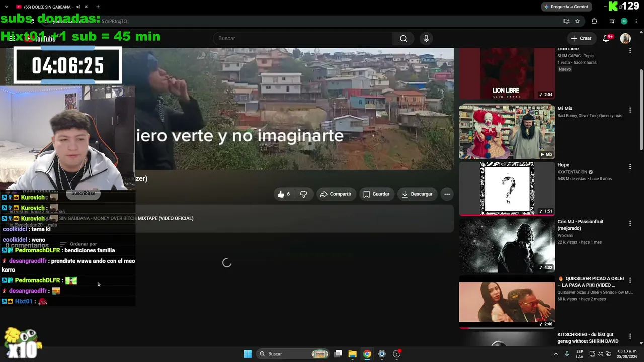Open the taskbar clock and date
The width and height of the screenshot is (644, 362).
click(628, 354)
